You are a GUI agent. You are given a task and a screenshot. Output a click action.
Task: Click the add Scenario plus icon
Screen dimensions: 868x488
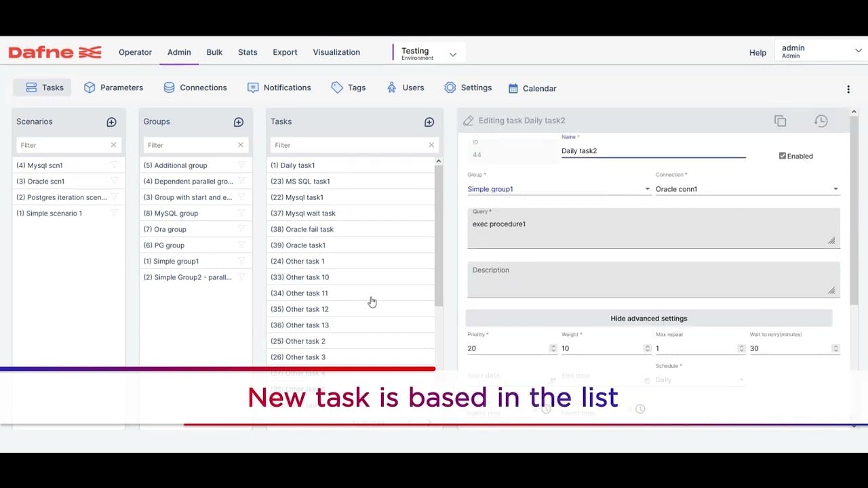coord(111,122)
